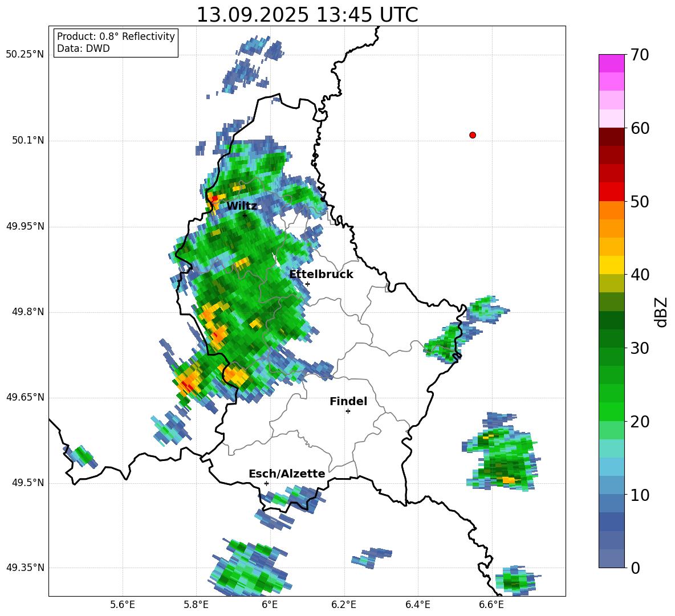Click the 20 value on the colorbar
The height and width of the screenshot is (616, 675).
click(640, 422)
